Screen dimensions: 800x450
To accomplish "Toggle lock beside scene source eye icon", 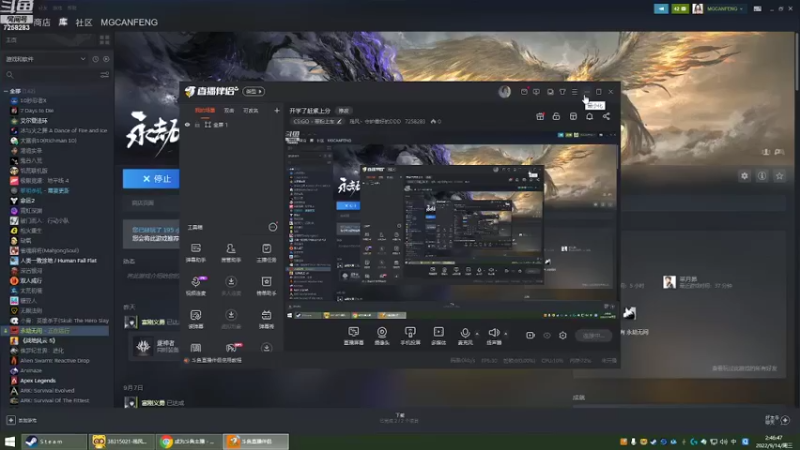I will pos(197,124).
